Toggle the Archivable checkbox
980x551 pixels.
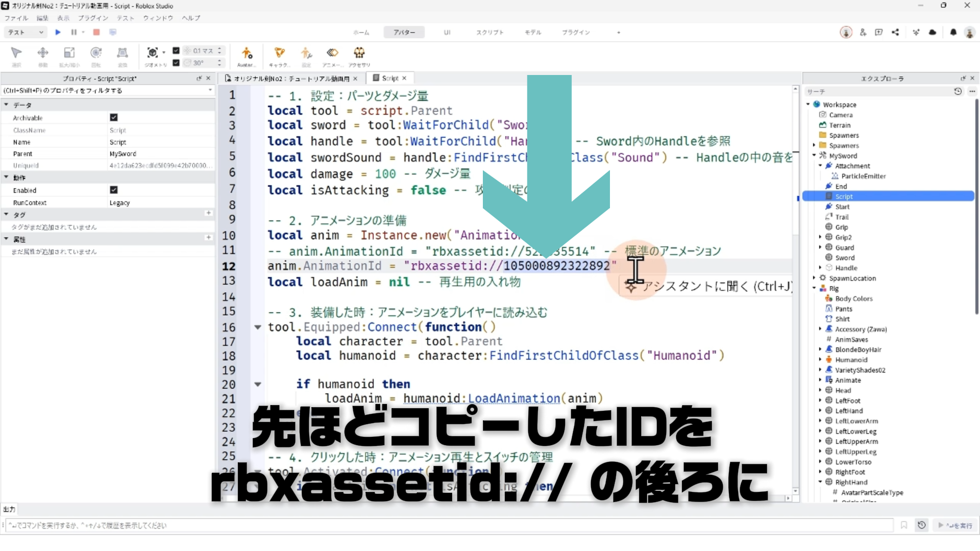pos(114,117)
